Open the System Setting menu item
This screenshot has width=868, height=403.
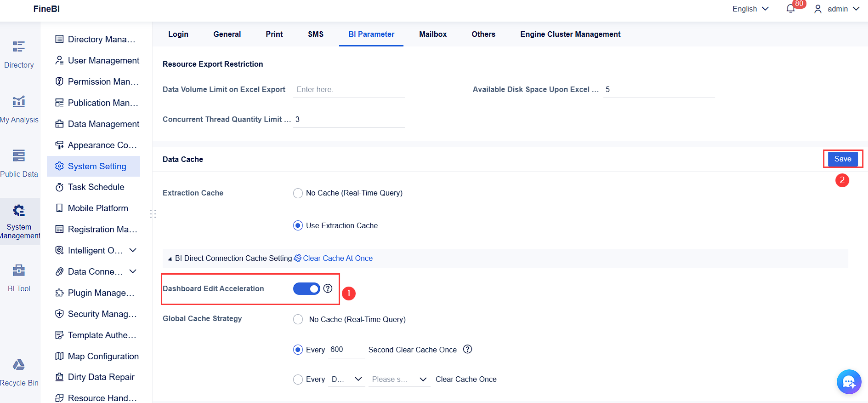coord(94,166)
